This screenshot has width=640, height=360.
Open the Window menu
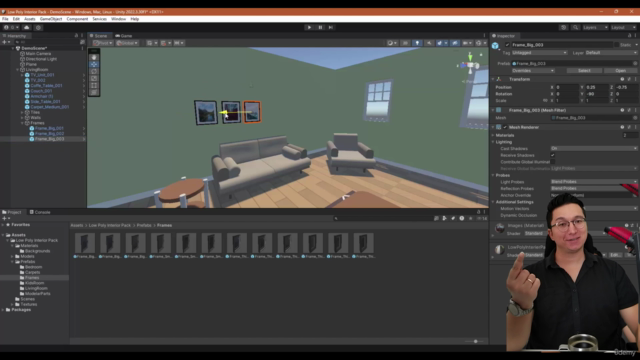118,19
